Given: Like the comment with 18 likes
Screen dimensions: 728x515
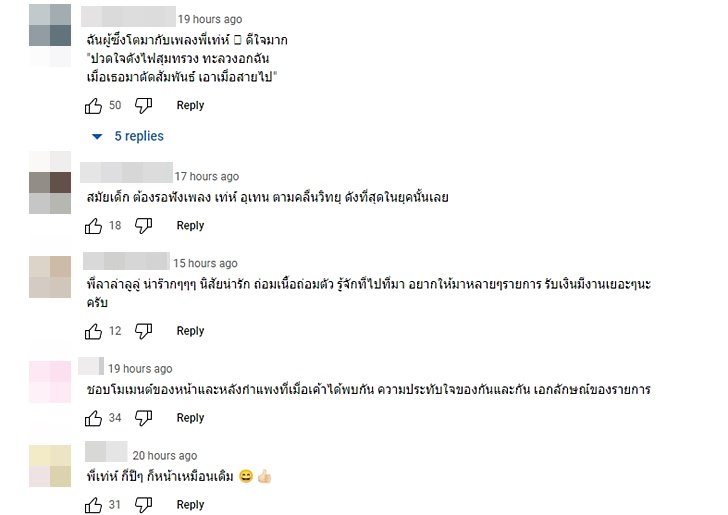Looking at the screenshot, I should [x=94, y=226].
